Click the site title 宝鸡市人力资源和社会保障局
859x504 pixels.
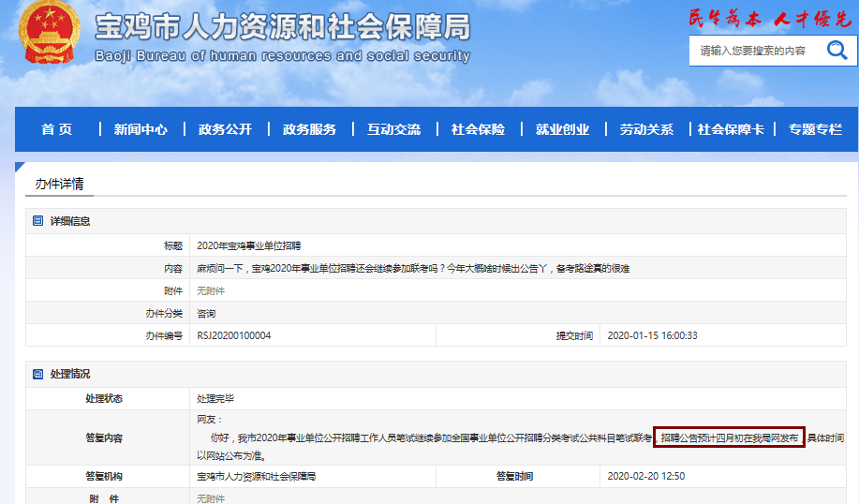pyautogui.click(x=283, y=26)
